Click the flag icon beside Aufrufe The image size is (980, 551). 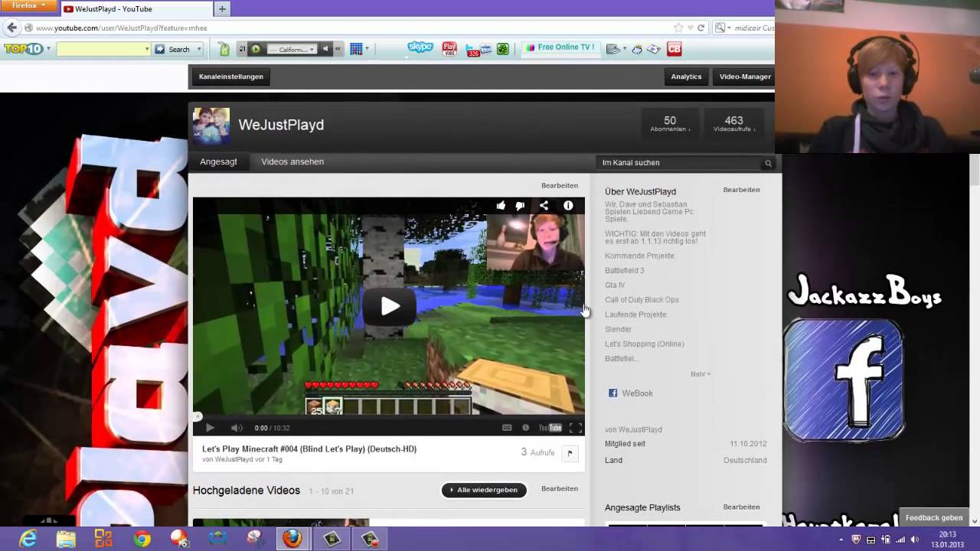570,453
